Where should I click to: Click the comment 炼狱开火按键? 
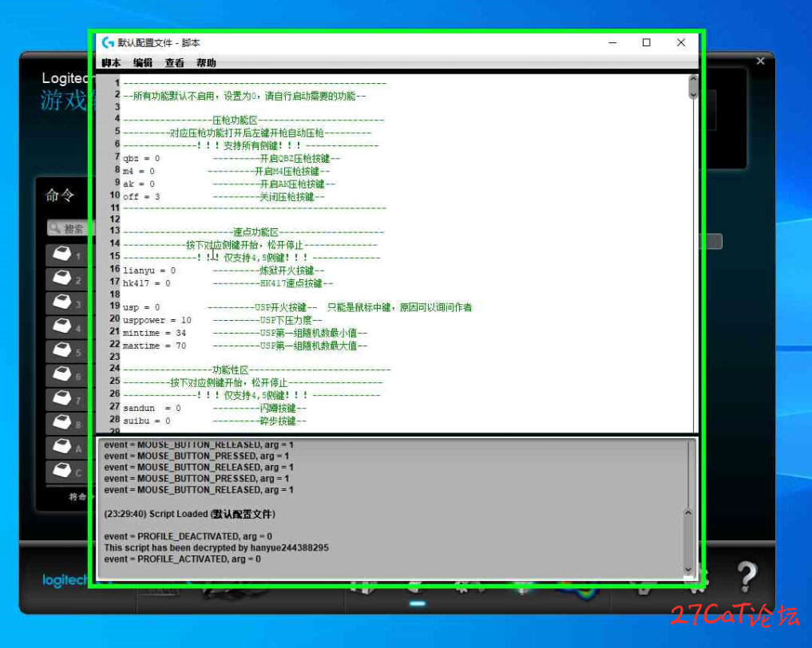[x=287, y=271]
